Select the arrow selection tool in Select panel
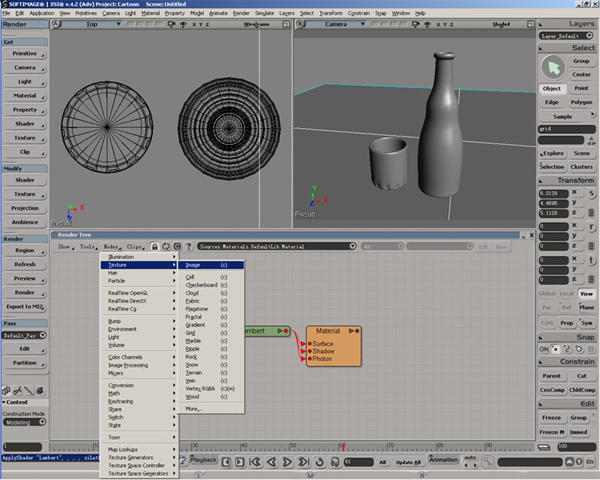 [x=553, y=68]
